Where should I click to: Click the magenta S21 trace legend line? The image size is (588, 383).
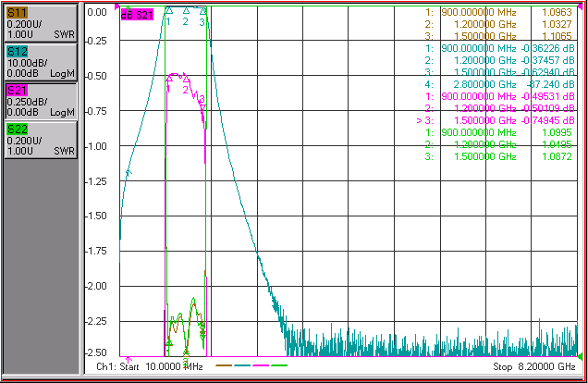261,365
